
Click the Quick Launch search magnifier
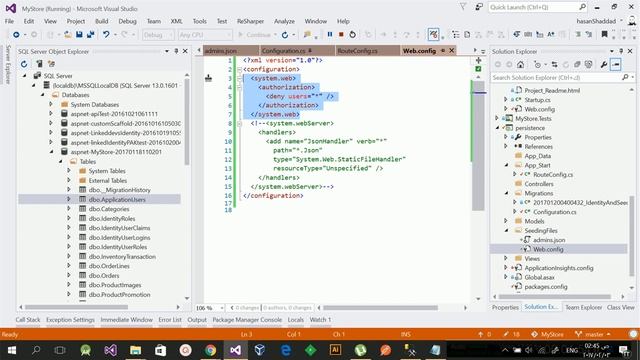pyautogui.click(x=582, y=7)
